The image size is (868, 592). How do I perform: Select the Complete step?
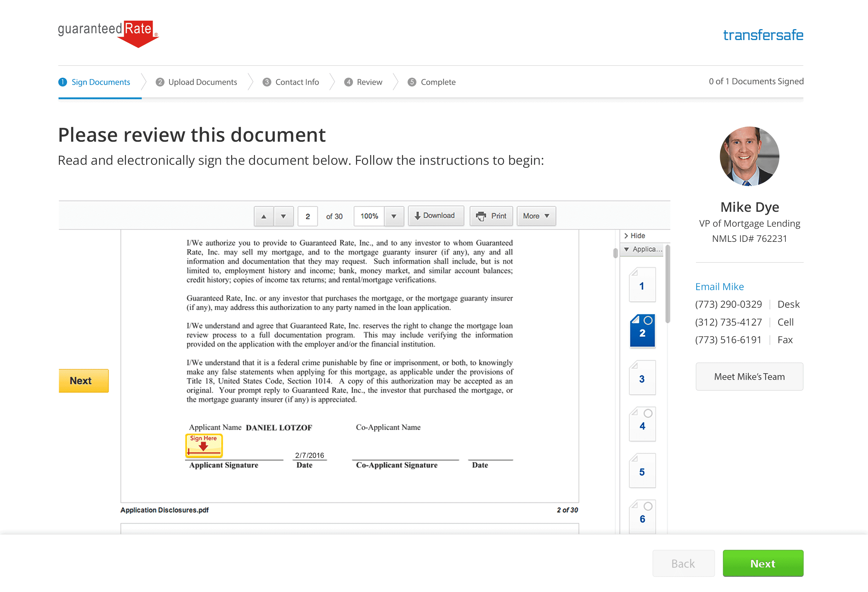click(x=432, y=82)
